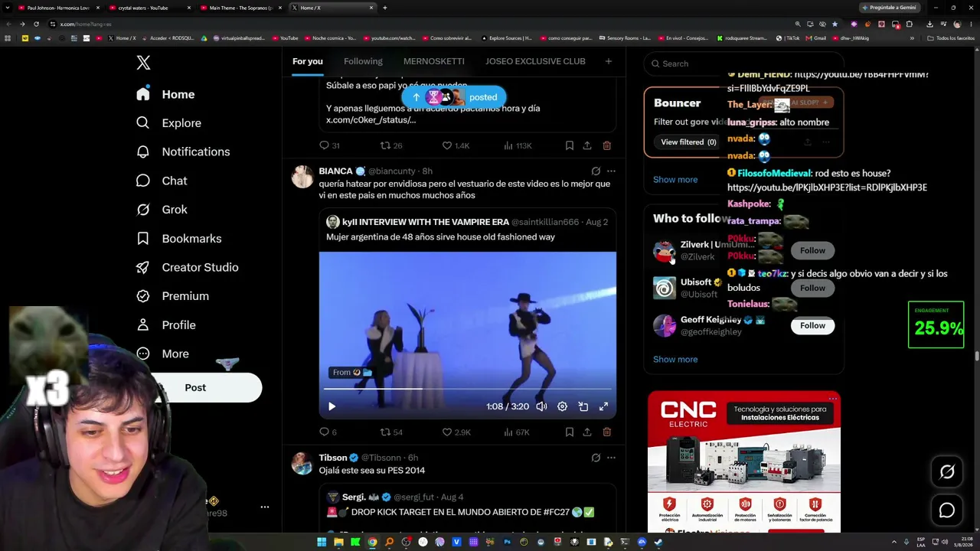
Task: Open the Windows Start menu
Action: point(322,543)
